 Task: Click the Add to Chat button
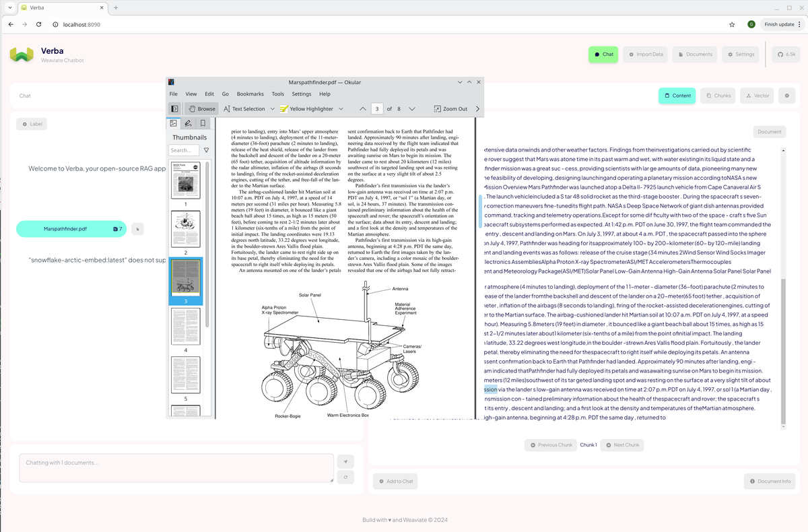click(395, 481)
